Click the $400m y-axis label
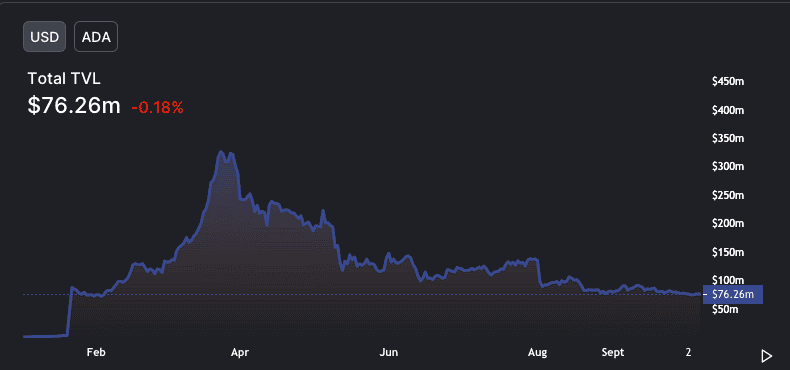The height and width of the screenshot is (370, 790). coord(728,110)
